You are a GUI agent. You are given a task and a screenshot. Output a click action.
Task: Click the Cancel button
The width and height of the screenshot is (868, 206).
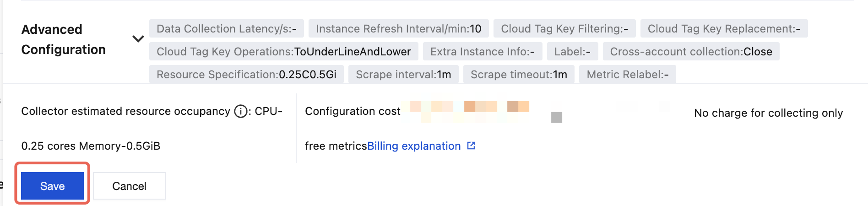coord(129,186)
